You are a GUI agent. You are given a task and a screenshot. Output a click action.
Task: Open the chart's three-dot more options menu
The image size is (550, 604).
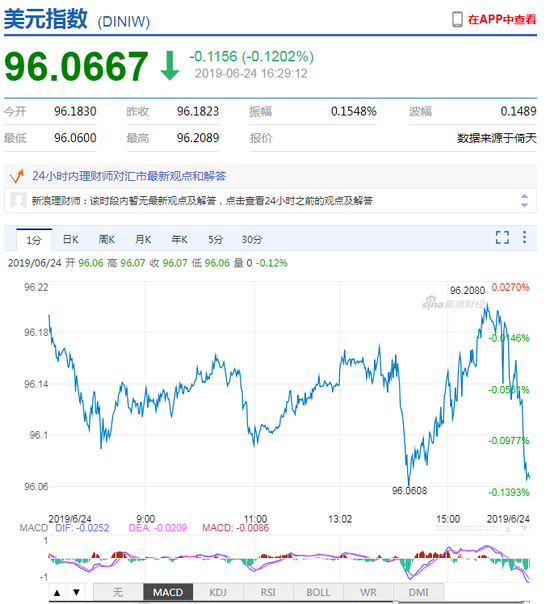(524, 237)
